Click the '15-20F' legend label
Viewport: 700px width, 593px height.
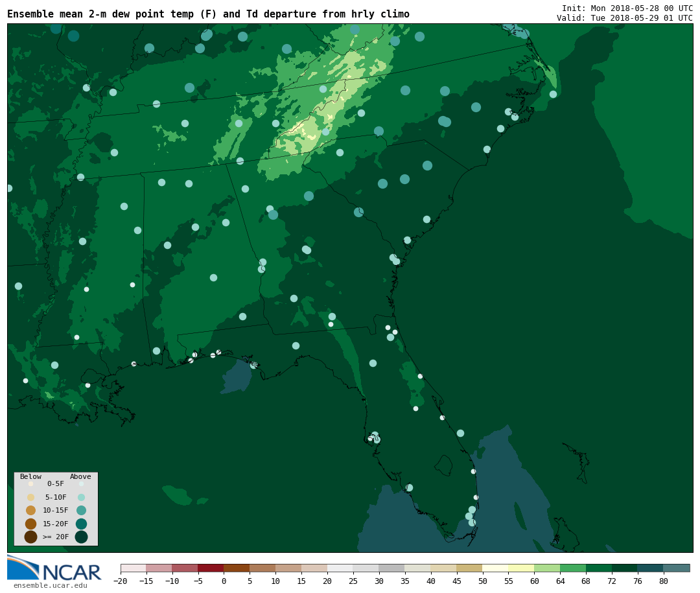[x=56, y=524]
